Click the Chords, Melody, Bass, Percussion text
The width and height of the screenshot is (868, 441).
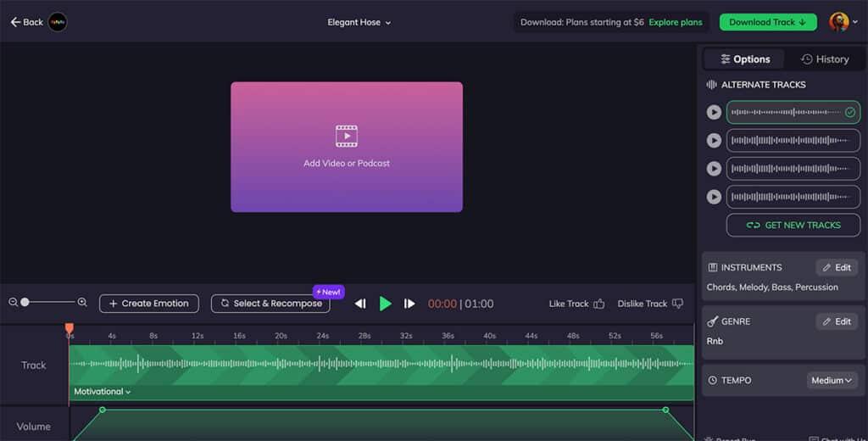tap(772, 287)
